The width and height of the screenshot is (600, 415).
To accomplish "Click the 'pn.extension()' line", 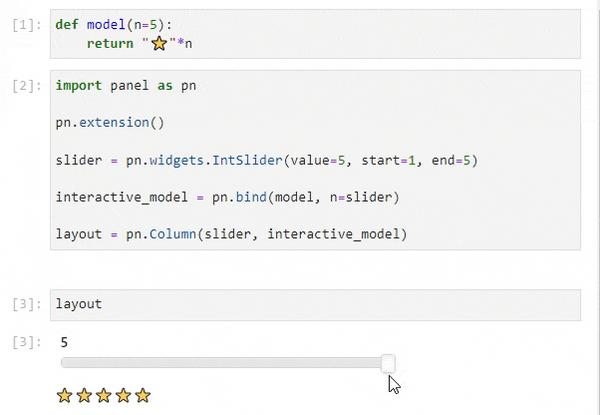I will (100, 123).
